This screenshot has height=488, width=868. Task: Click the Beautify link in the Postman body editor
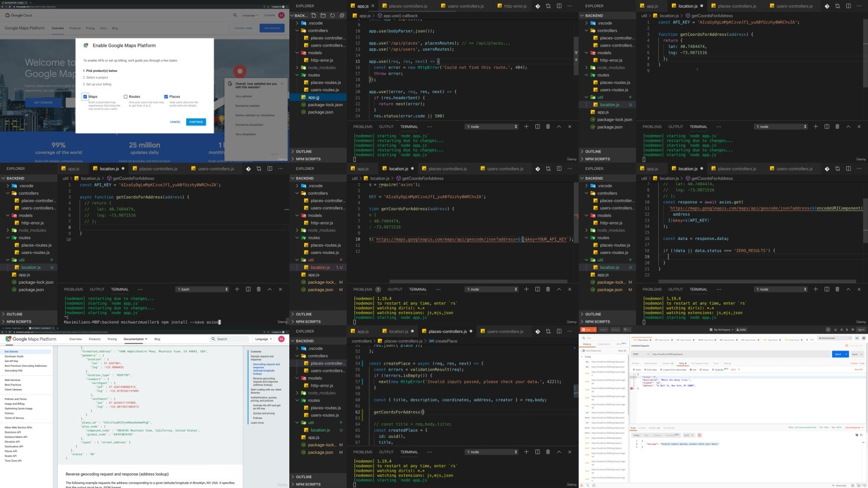click(x=859, y=370)
